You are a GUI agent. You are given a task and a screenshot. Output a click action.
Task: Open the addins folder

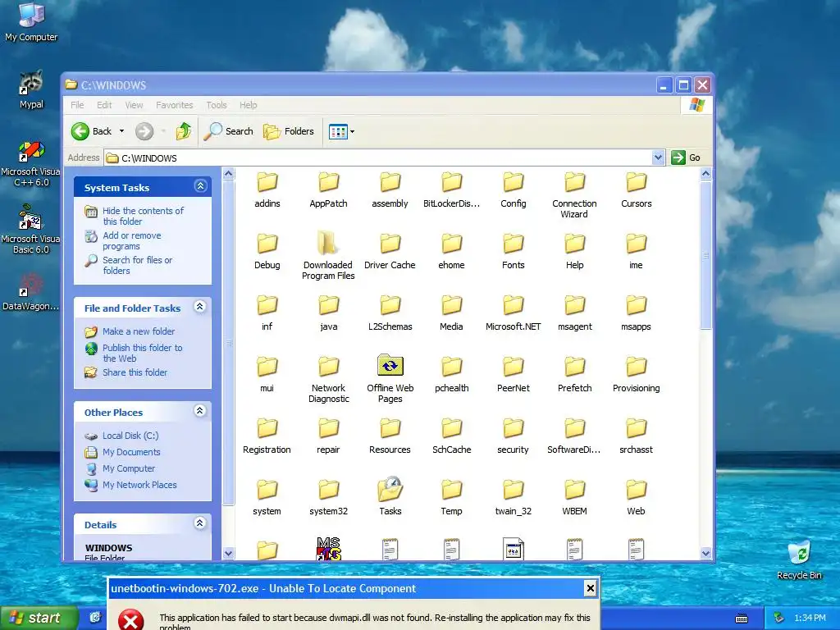(267, 189)
